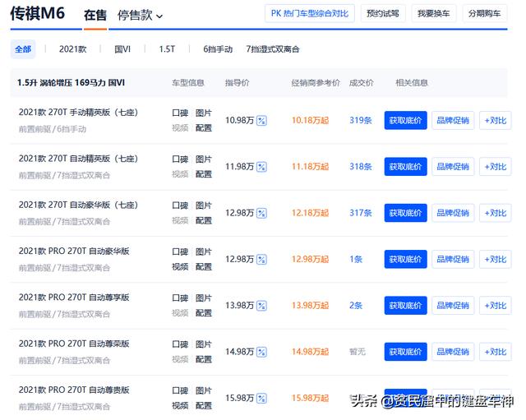Screen dimensions: 526x420
Task: View 2条 transaction prices for PRO 尊享版
Action: [x=356, y=306]
